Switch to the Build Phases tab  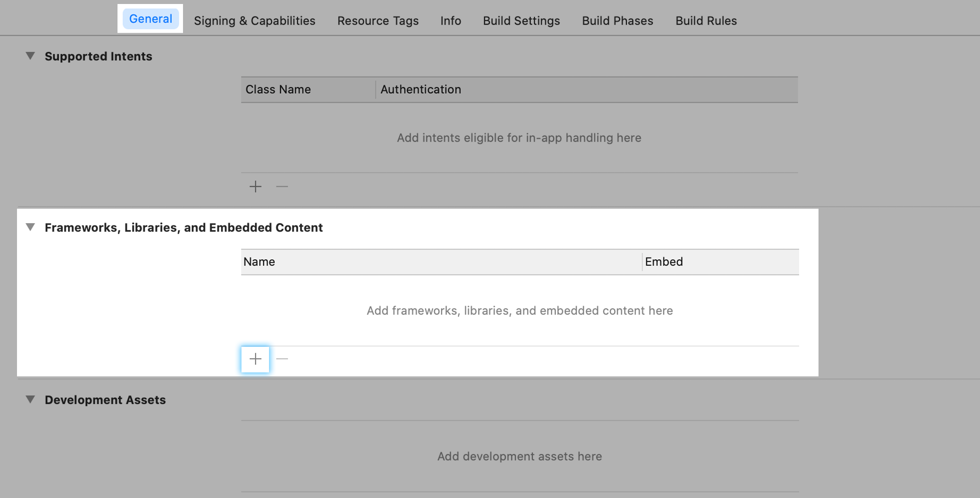pyautogui.click(x=617, y=21)
